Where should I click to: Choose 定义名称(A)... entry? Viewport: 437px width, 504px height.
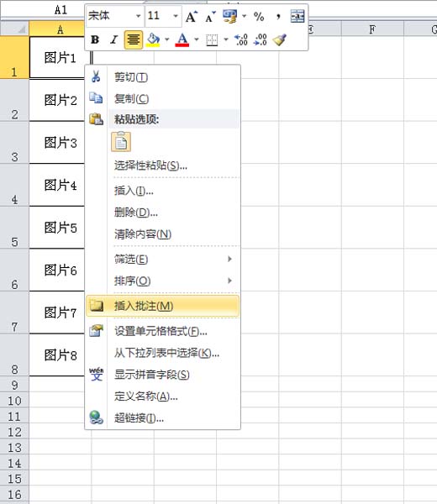click(x=163, y=396)
